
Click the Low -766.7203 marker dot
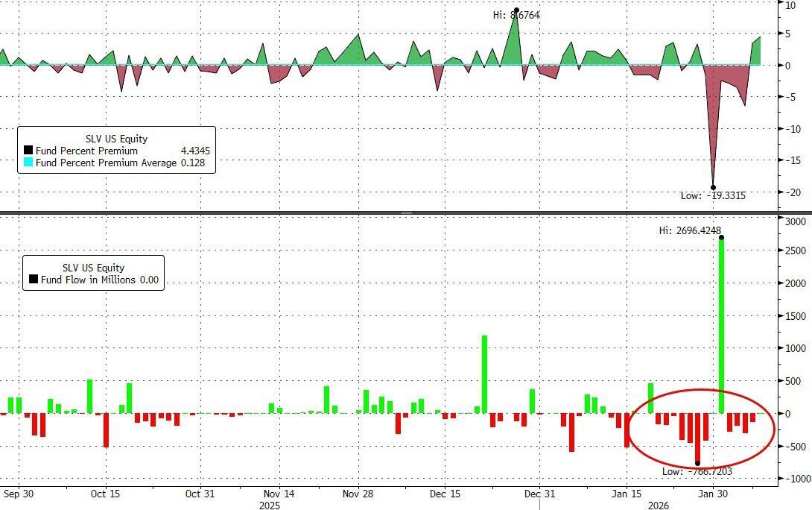[698, 463]
